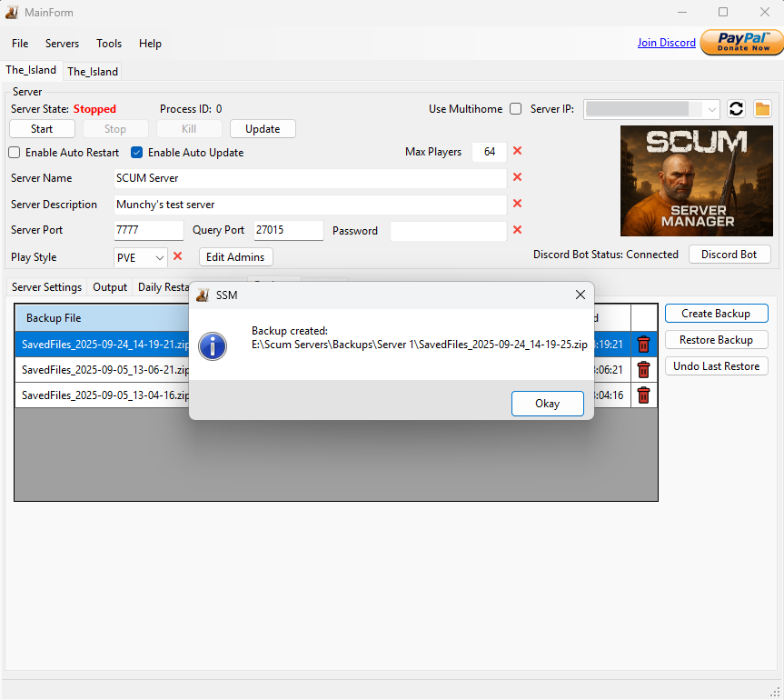Click the Server Port field
The height and width of the screenshot is (700, 784).
pyautogui.click(x=148, y=230)
